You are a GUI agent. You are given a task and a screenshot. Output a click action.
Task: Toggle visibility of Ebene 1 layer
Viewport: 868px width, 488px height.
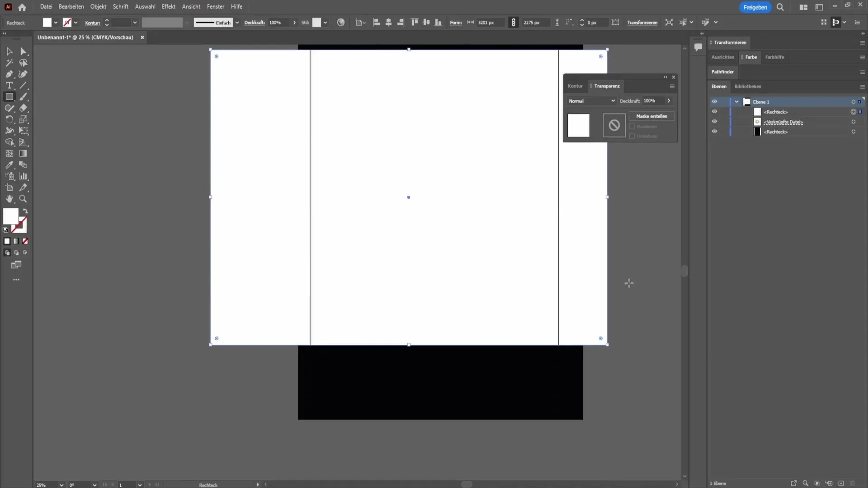714,102
